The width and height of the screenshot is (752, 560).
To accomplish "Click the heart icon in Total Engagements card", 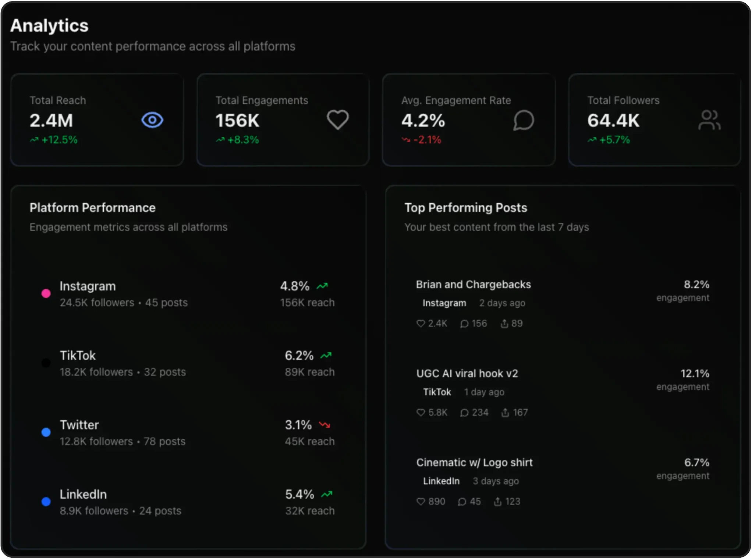I will point(338,120).
